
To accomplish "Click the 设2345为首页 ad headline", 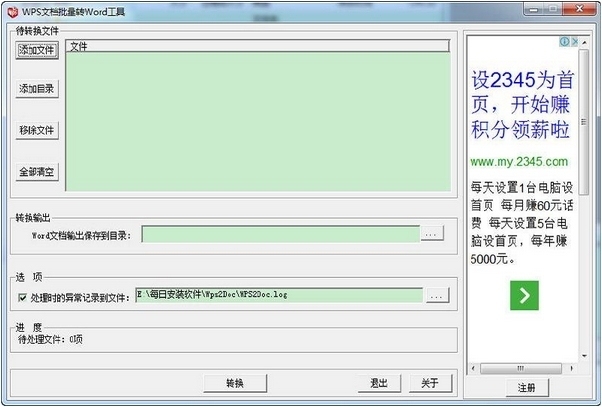I will coord(522,104).
